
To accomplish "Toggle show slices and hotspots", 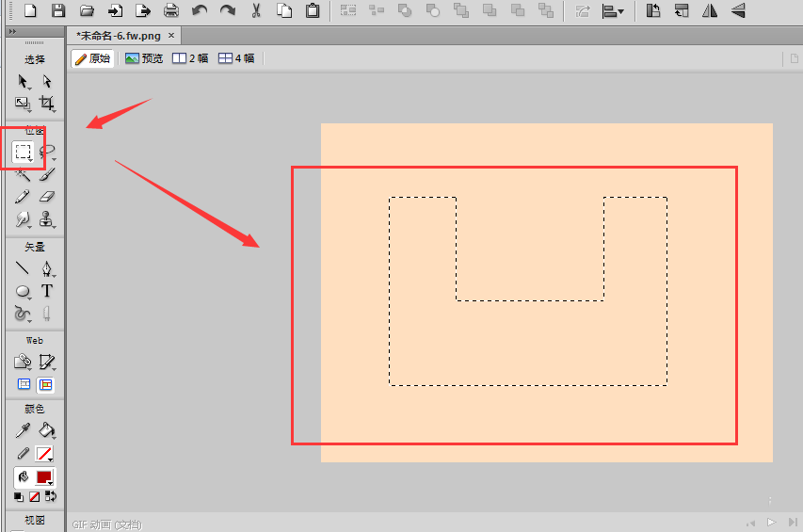I will coord(45,384).
